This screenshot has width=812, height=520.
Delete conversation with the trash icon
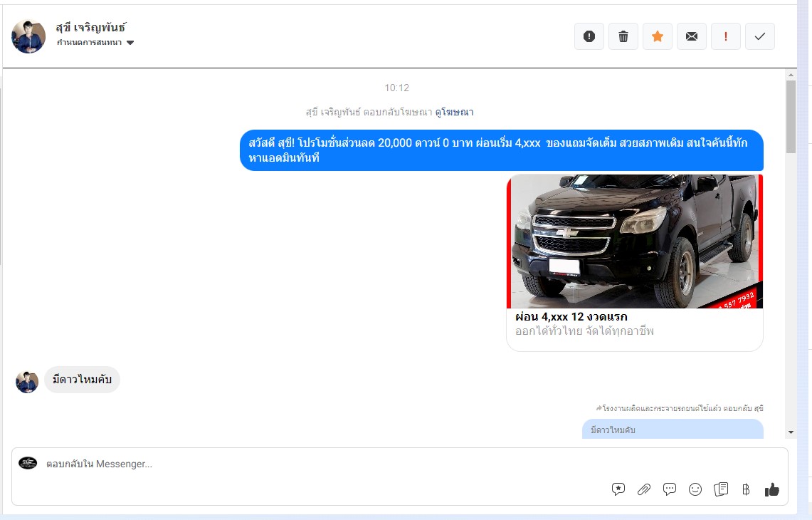pyautogui.click(x=623, y=36)
